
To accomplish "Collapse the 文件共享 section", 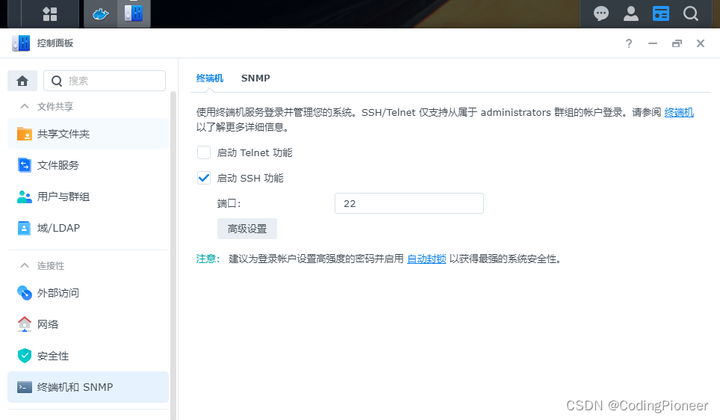I will tap(24, 106).
